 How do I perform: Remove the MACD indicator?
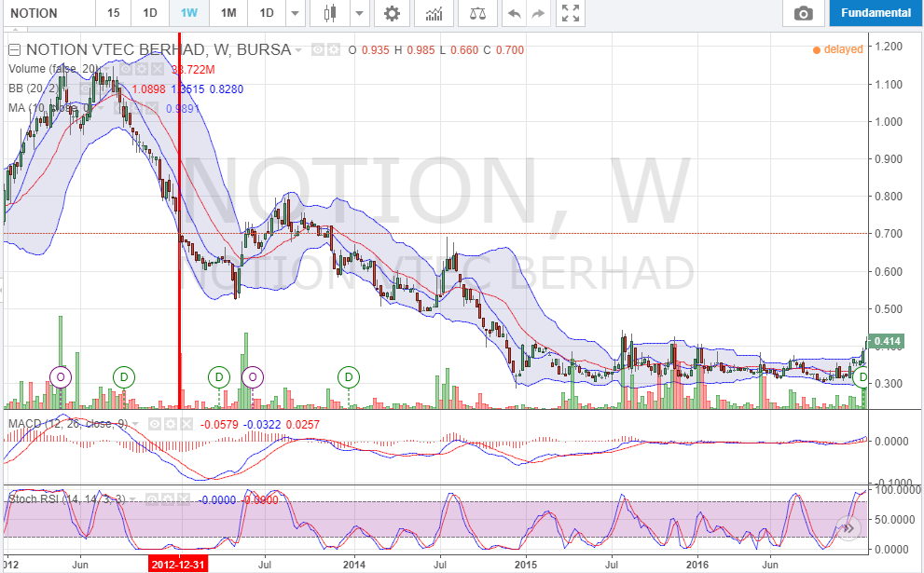pyautogui.click(x=186, y=424)
